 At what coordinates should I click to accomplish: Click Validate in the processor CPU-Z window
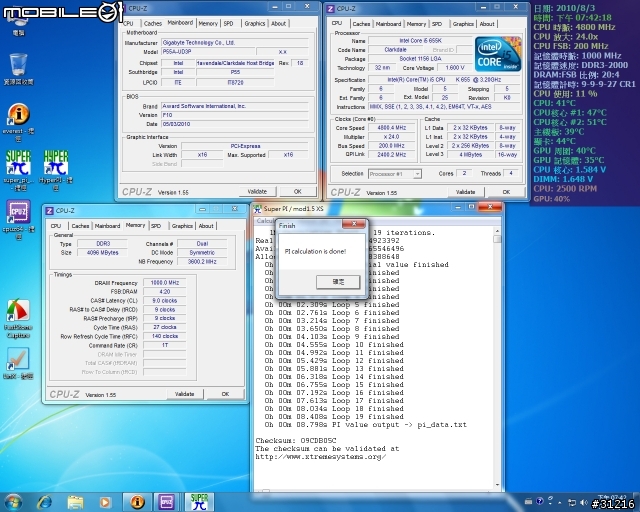465,192
